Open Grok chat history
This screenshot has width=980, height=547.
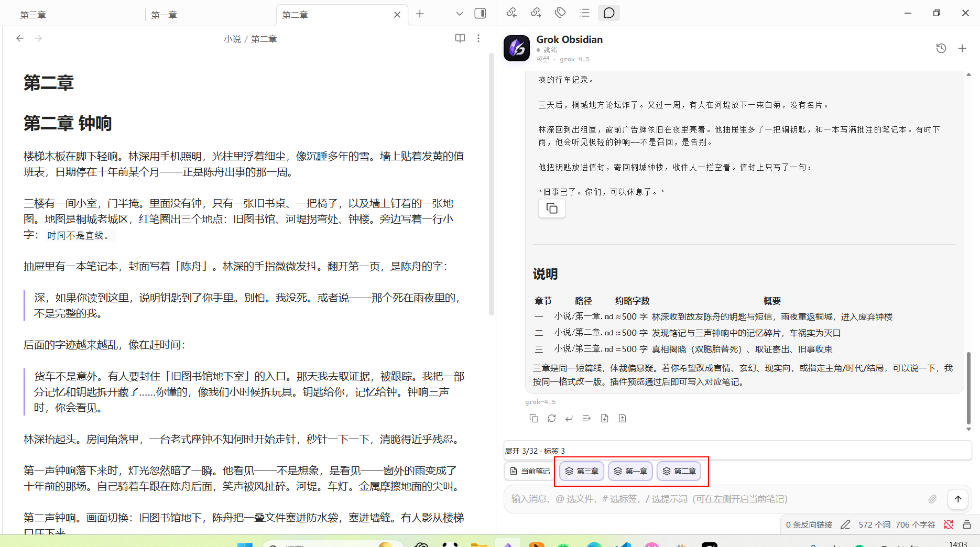point(941,48)
